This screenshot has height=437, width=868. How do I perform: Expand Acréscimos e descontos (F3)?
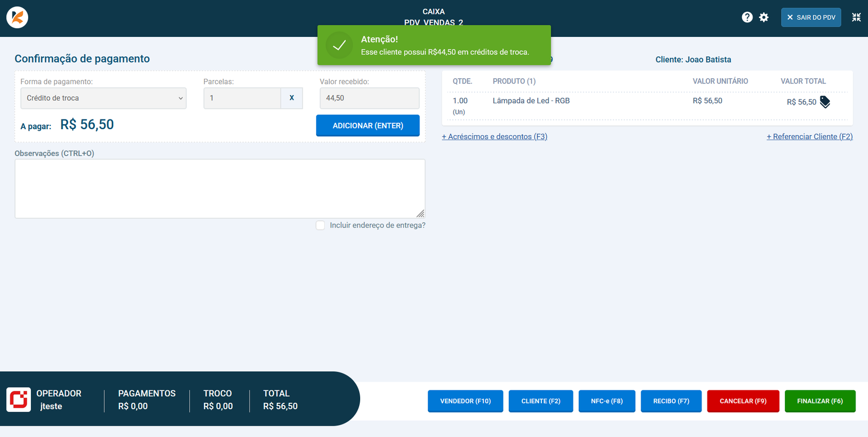pos(494,137)
